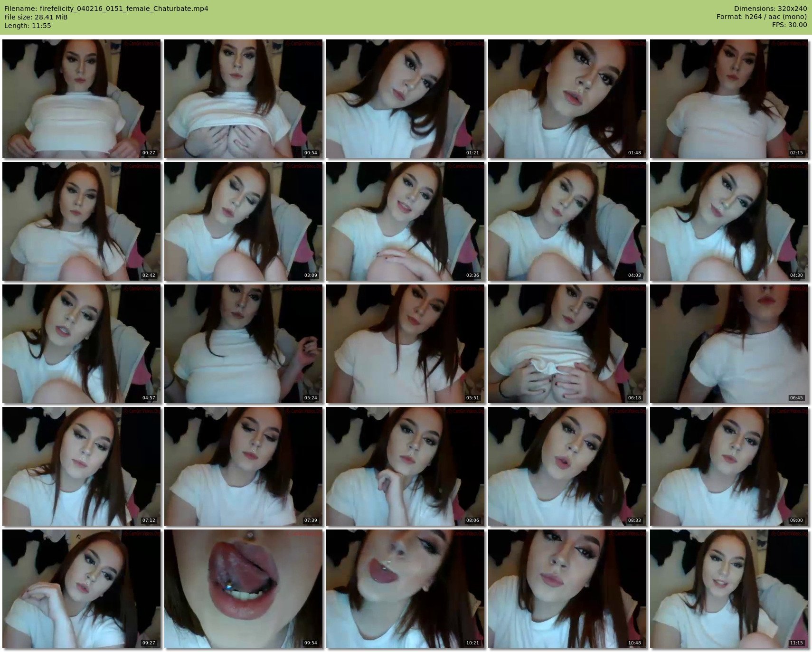Open the thumbnail at 02:42
The width and height of the screenshot is (812, 652).
(x=82, y=221)
